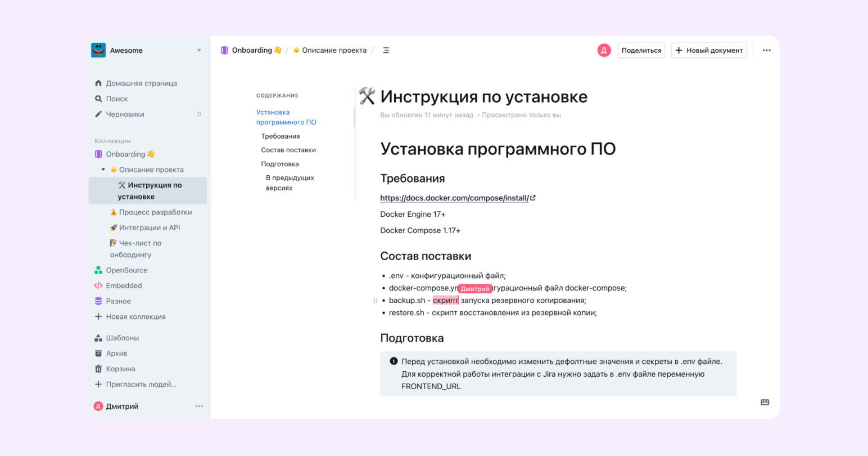The image size is (868, 456).
Task: Open Интеграции и API document
Action: (x=145, y=227)
